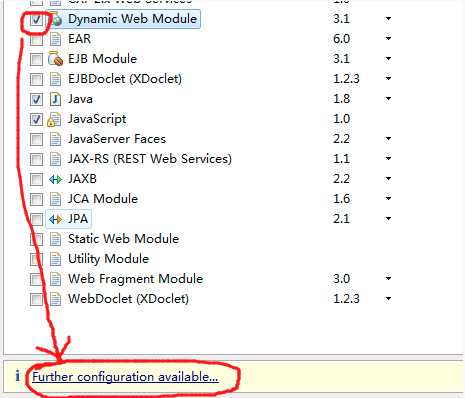
Task: Open the Further configuration available link
Action: tap(125, 377)
